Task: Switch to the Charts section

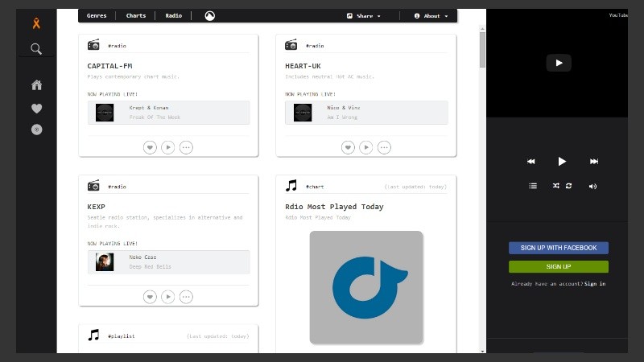Action: tap(136, 15)
